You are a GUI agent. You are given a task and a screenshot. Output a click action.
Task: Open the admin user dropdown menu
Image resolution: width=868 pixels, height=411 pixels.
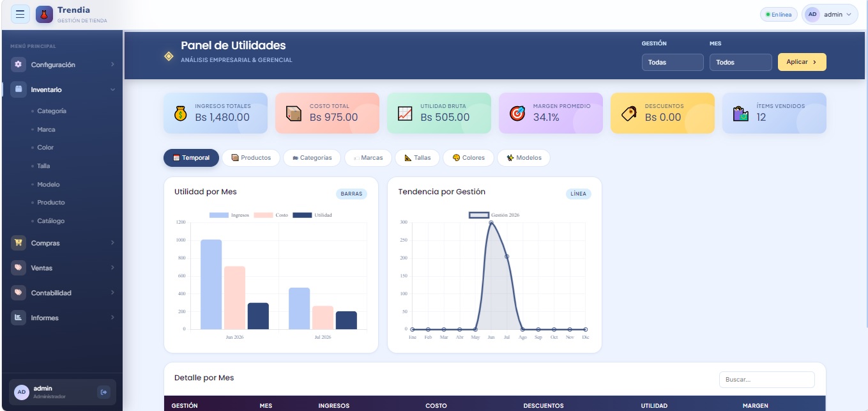830,14
